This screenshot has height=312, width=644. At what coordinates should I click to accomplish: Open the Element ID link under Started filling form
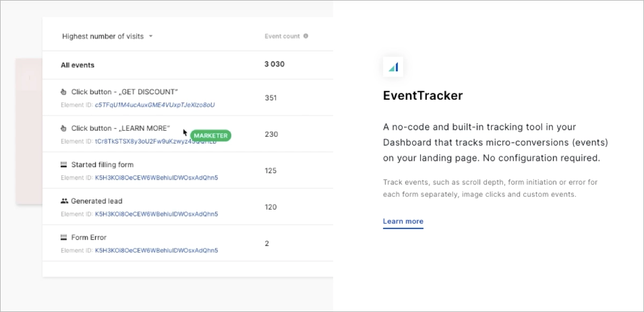click(156, 177)
